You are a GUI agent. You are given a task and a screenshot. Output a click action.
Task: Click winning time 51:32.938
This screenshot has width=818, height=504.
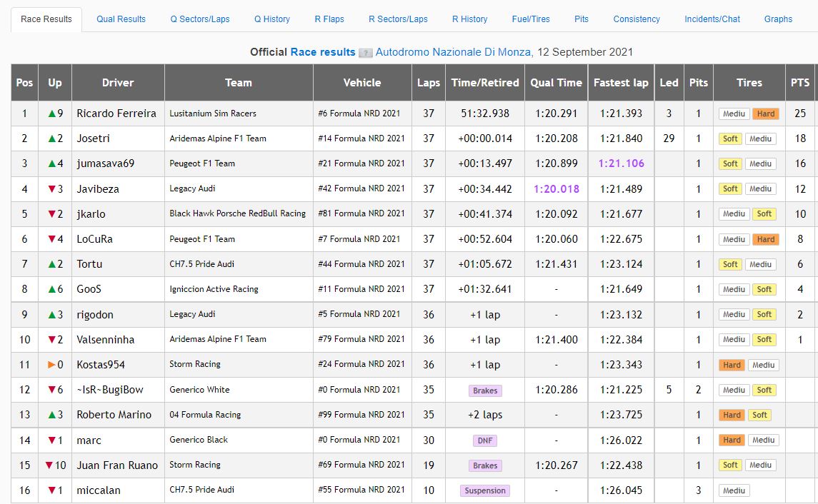pos(484,114)
